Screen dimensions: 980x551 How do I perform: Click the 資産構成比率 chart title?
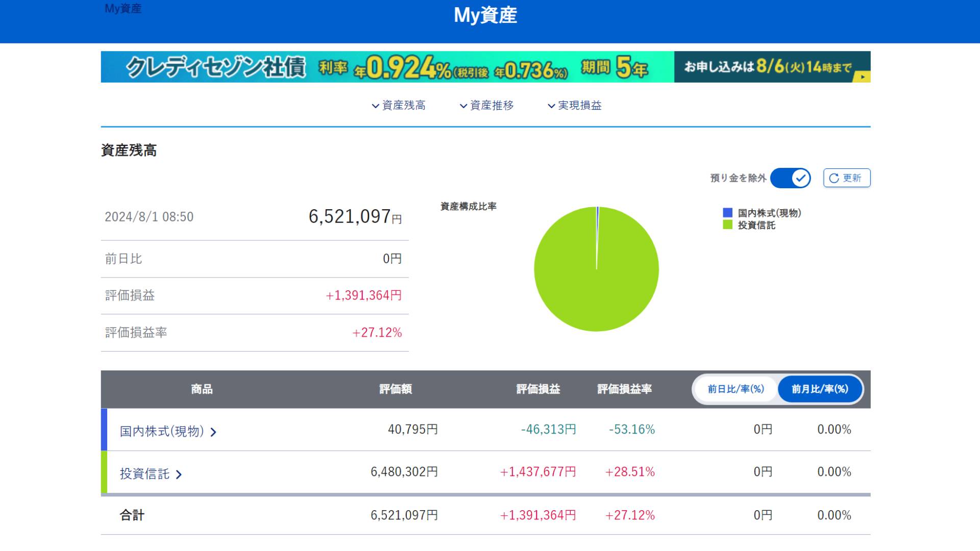pos(469,207)
